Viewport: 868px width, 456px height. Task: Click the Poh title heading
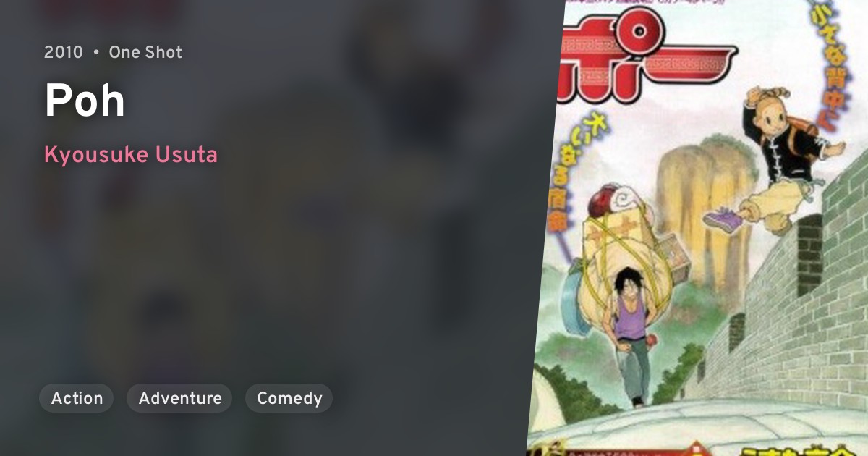pos(85,101)
